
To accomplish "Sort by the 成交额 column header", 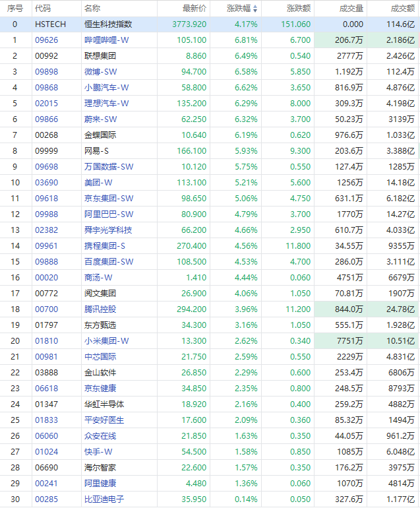I will (x=403, y=9).
